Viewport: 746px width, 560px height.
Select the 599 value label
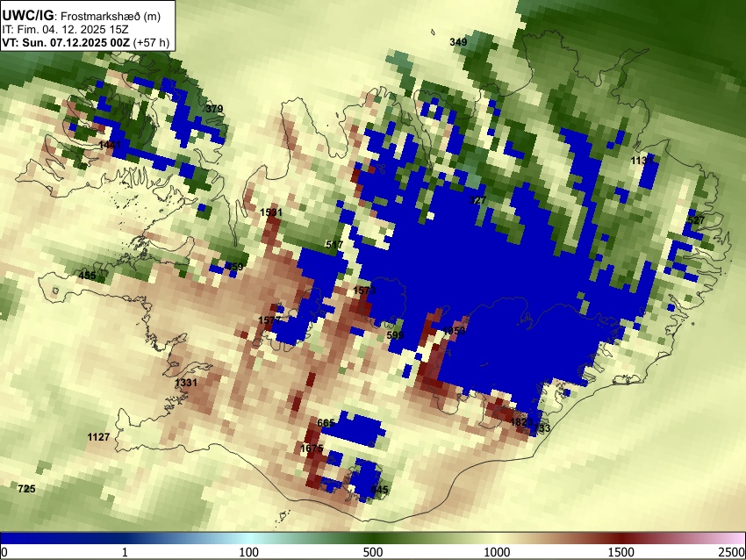pyautogui.click(x=395, y=335)
